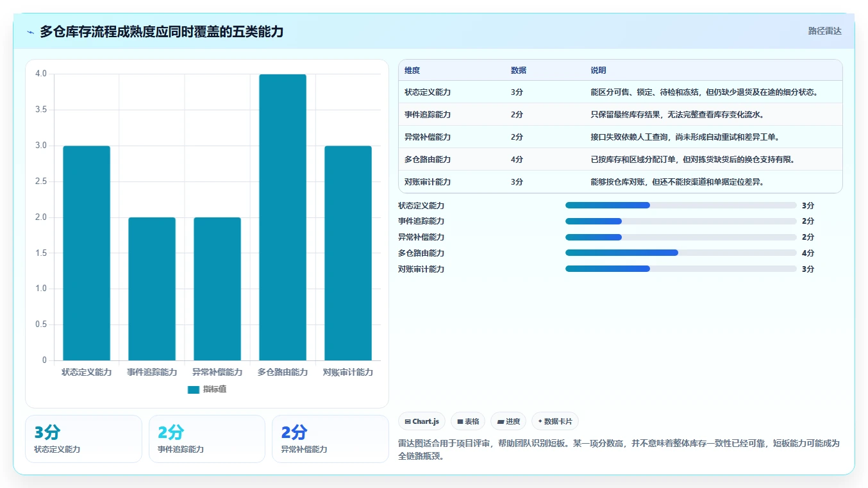Click the description starting 已按库存和区域分配订单

(x=694, y=160)
